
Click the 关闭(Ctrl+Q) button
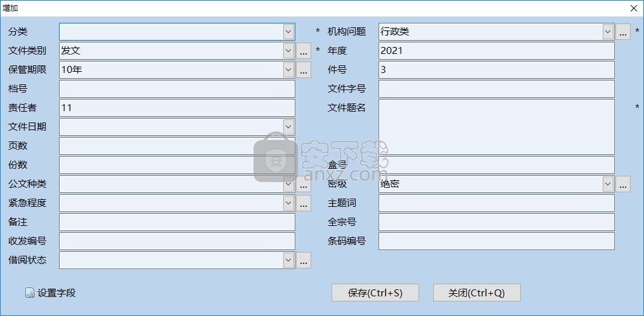(477, 293)
